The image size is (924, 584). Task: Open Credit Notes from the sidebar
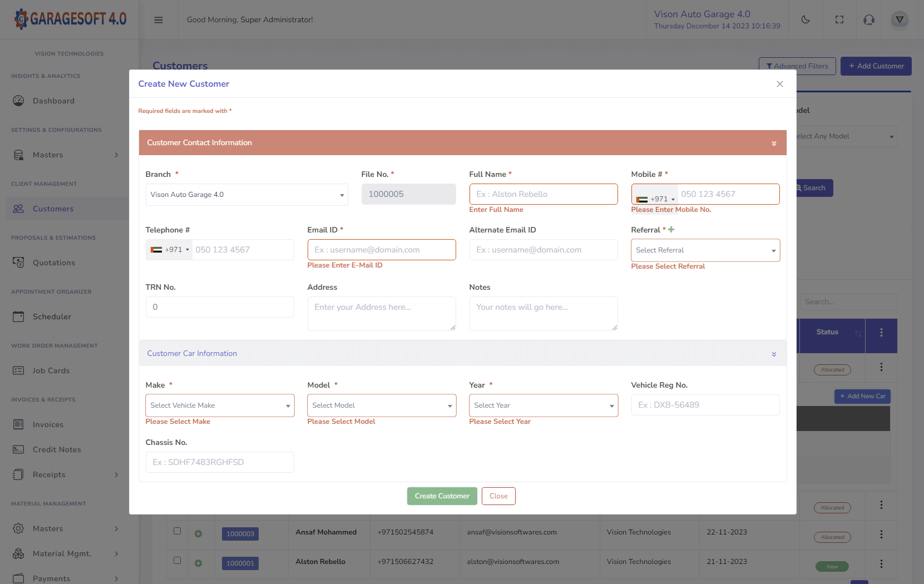click(56, 449)
